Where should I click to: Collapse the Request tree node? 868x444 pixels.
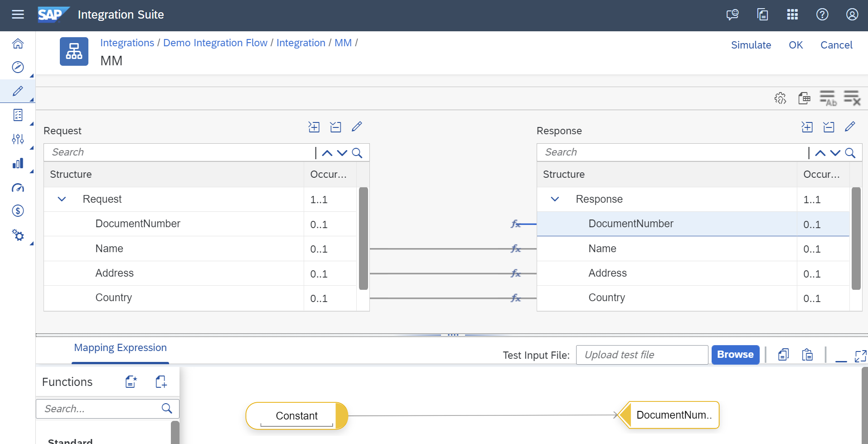(62, 199)
